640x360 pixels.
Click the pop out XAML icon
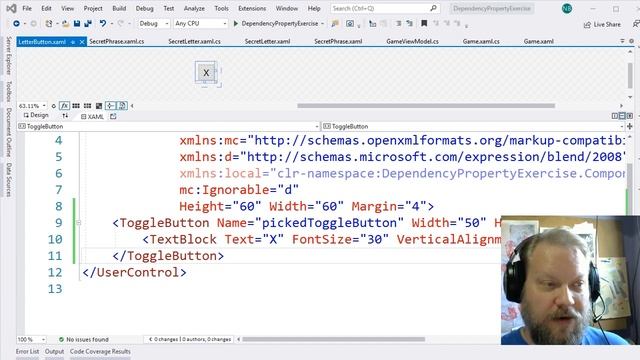[113, 116]
